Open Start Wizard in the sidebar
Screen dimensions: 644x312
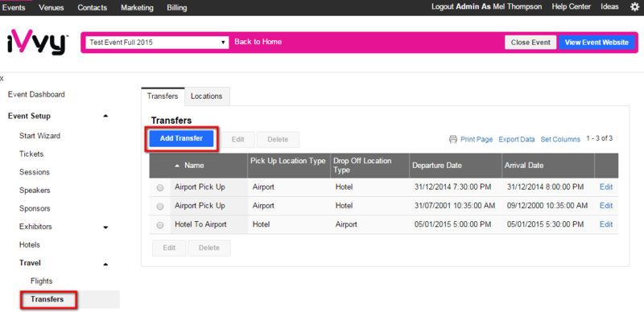click(39, 136)
